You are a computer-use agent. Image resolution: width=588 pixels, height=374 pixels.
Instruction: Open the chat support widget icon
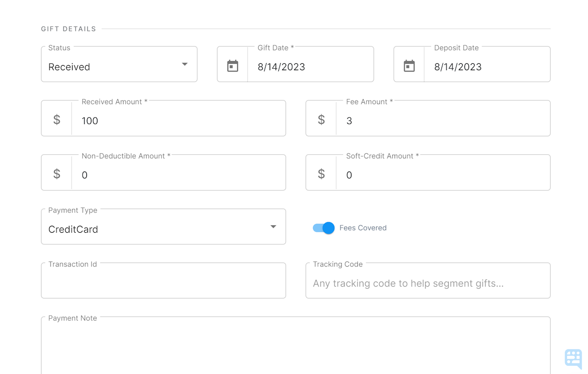click(x=573, y=358)
